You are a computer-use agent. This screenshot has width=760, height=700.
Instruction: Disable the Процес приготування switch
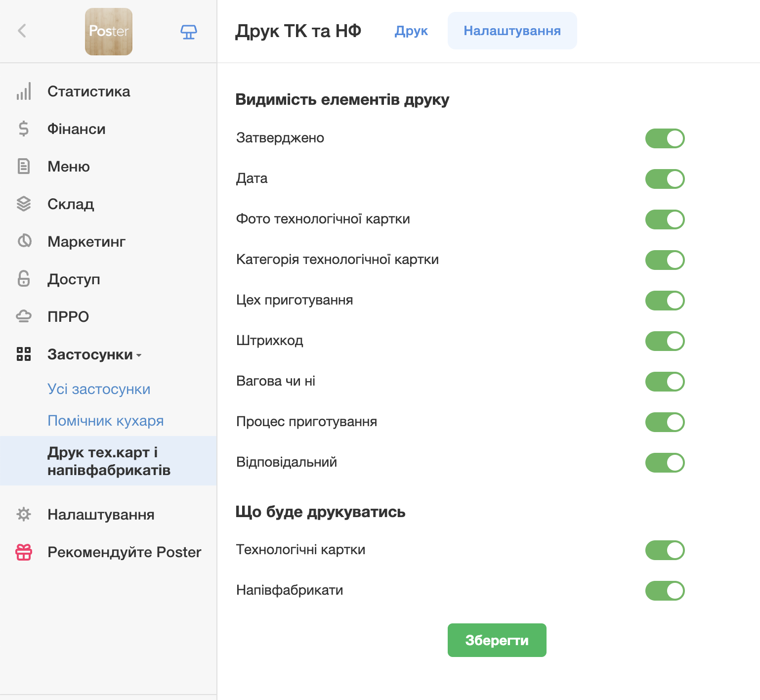click(x=665, y=422)
